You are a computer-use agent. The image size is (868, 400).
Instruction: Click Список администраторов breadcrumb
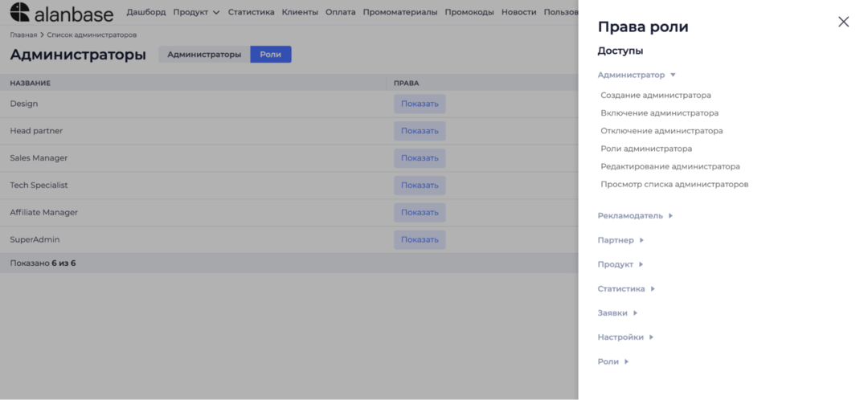pyautogui.click(x=92, y=35)
